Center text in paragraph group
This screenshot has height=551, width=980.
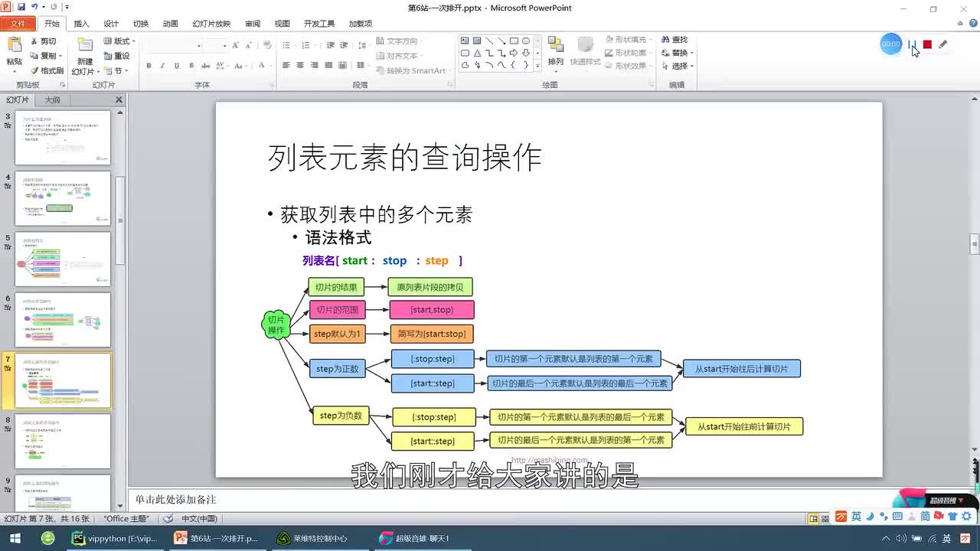300,66
